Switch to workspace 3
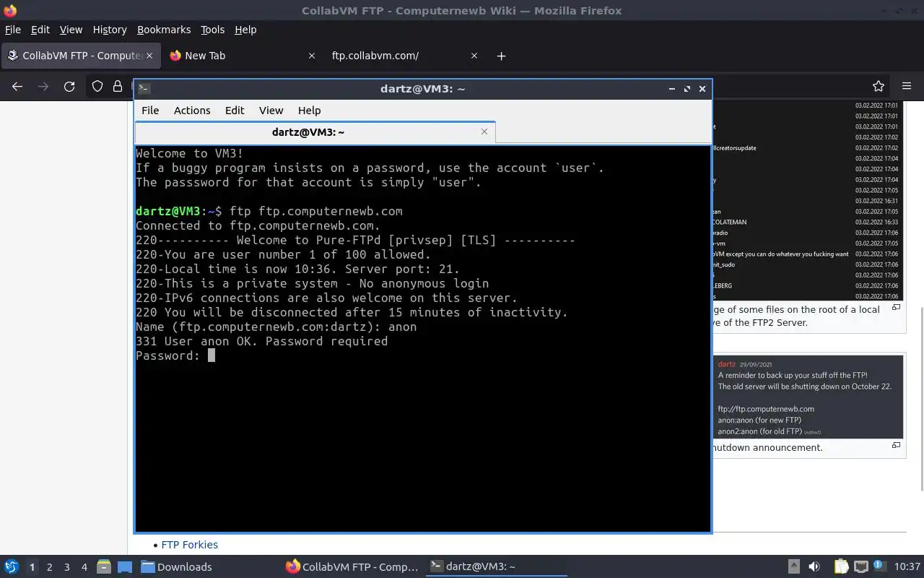This screenshot has height=578, width=924. coord(66,567)
